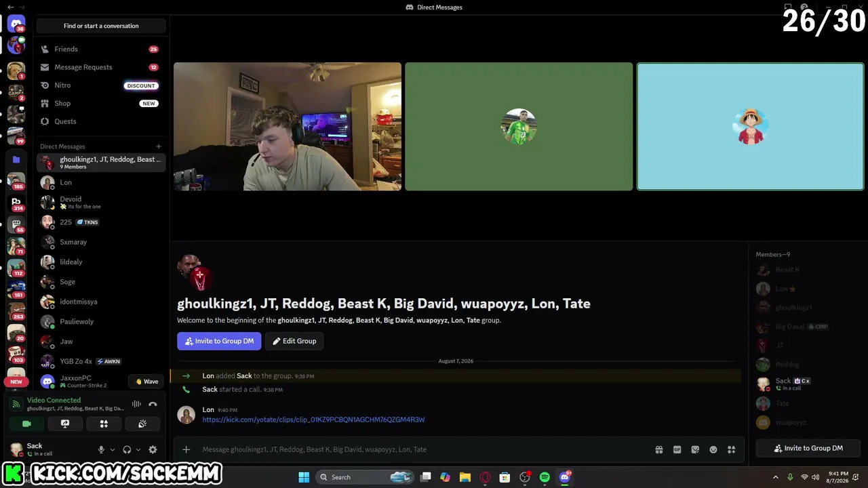The image size is (868, 488).
Task: Select the ghoulkingz1 group DM
Action: [101, 163]
